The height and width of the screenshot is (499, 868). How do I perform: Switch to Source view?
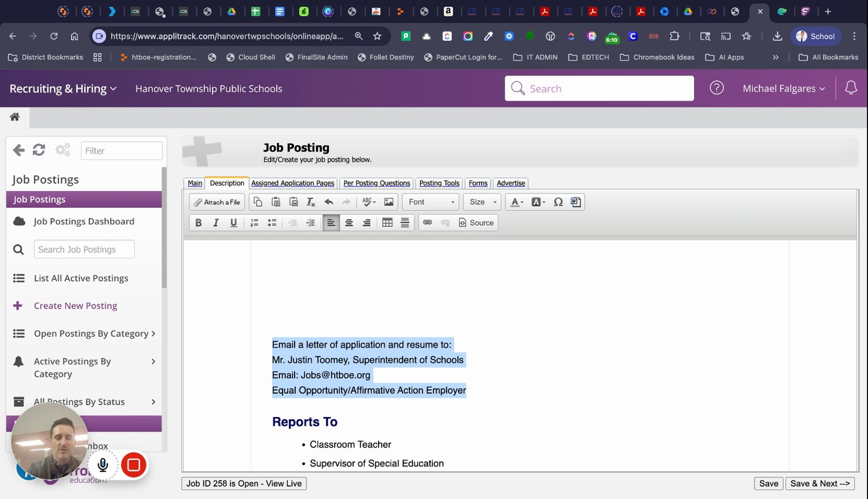click(x=476, y=222)
